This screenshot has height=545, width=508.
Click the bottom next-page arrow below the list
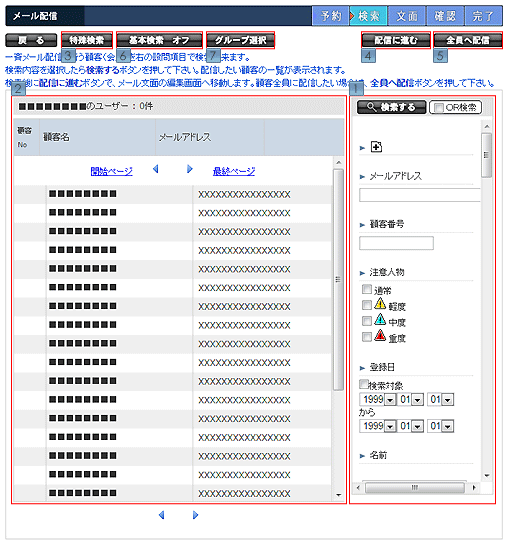pos(195,515)
